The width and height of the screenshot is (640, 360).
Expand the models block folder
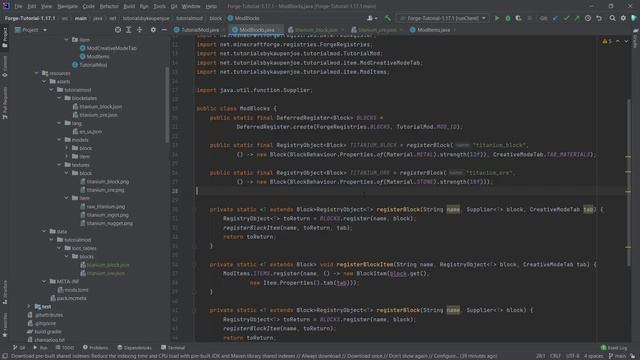tap(67, 148)
